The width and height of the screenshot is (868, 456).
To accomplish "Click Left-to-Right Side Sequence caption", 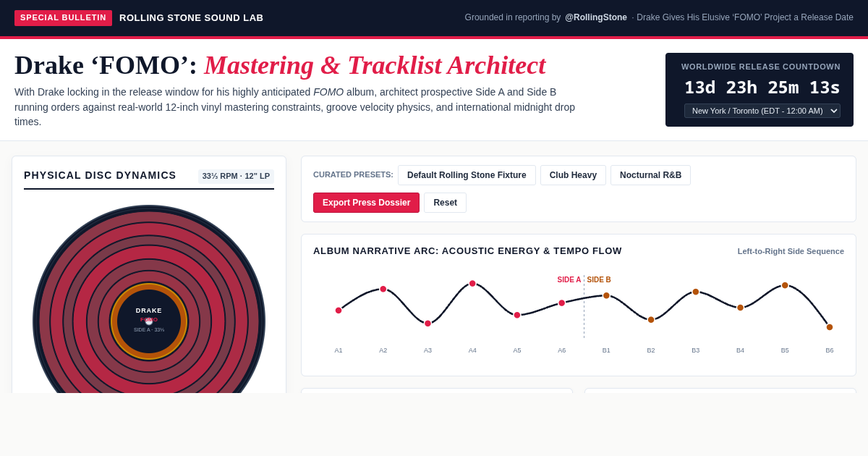I will tap(791, 251).
